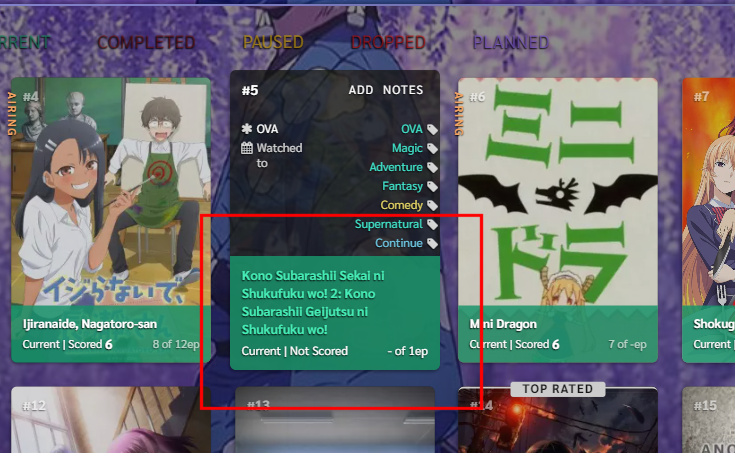Open Ijiranaide, Nagatoro-san cover thumbnail
Screen dimensions: 735x453
point(111,192)
